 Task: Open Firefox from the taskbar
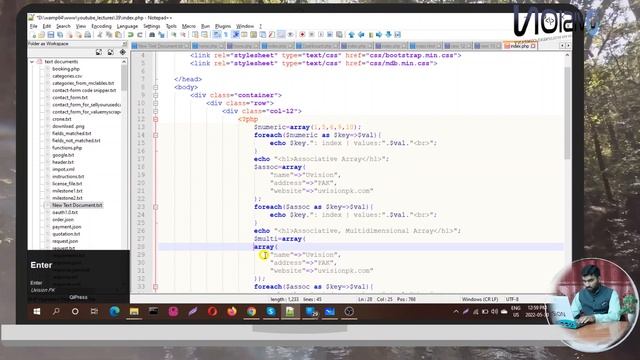[x=231, y=311]
